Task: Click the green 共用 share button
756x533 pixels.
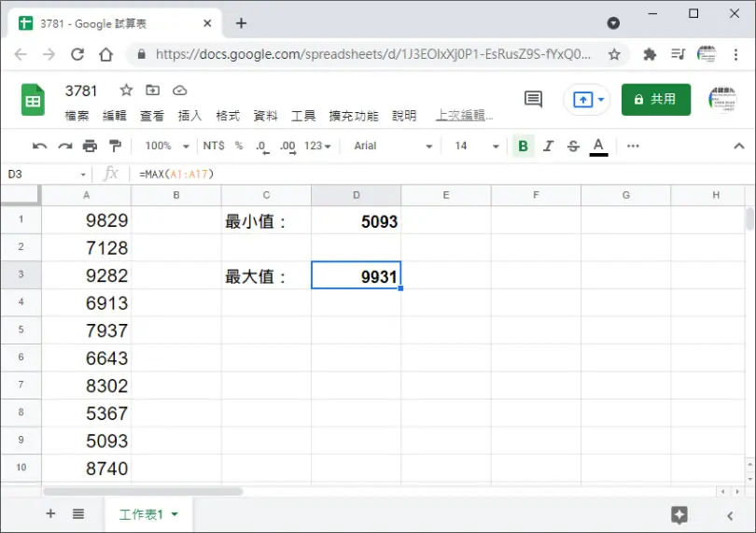Action: tap(656, 99)
